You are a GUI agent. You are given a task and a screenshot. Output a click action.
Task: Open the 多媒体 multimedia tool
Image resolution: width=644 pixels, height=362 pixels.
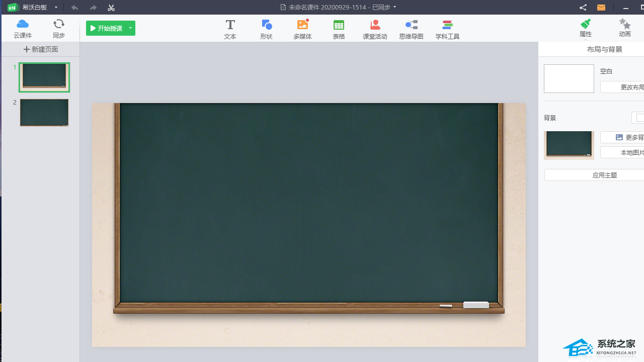tap(302, 29)
